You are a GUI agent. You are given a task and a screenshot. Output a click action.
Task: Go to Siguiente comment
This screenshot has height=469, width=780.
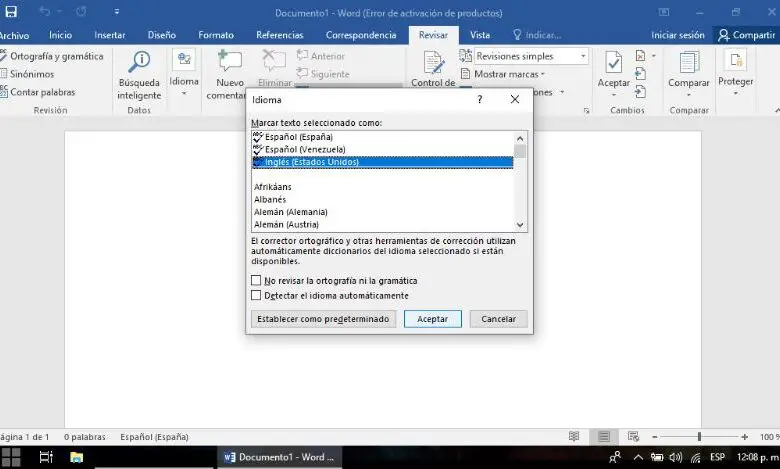323,74
